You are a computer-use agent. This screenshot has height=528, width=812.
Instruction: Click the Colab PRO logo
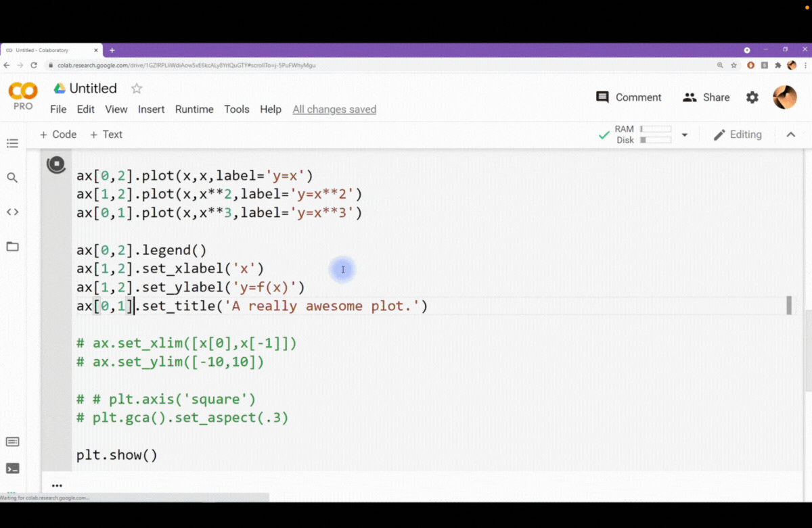(23, 95)
